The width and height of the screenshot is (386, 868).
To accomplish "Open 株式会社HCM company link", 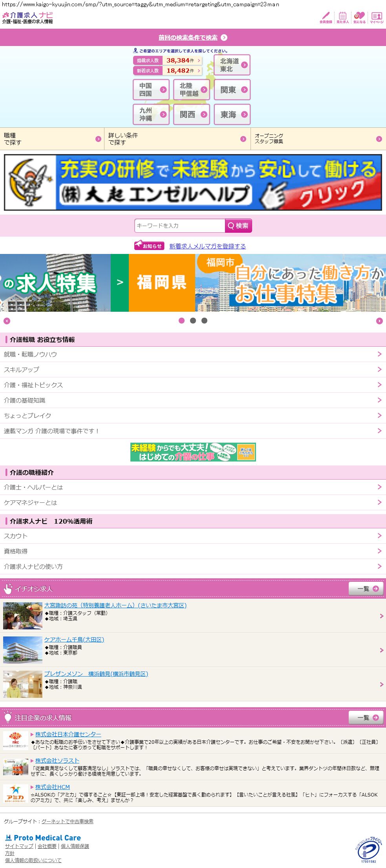I will (x=53, y=787).
